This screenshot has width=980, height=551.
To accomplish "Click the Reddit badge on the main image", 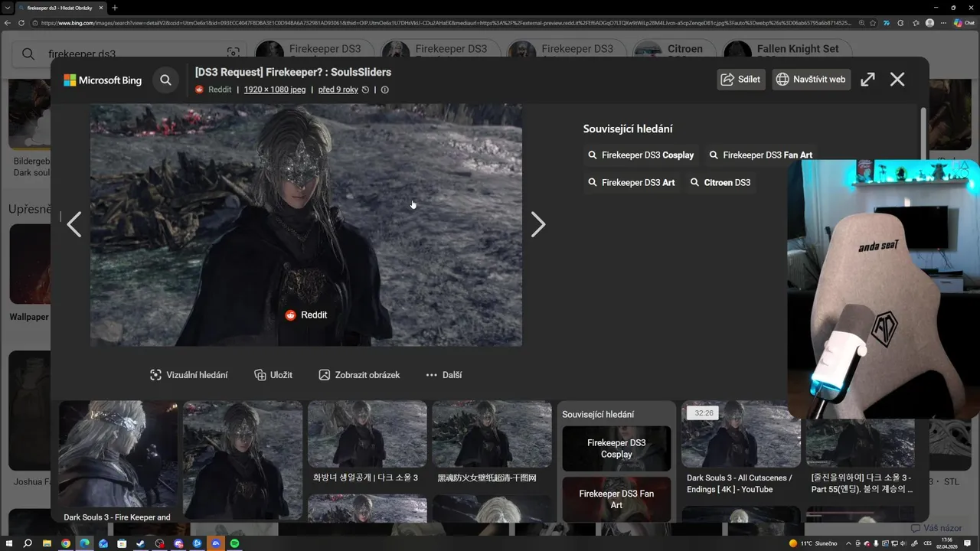I will [x=306, y=315].
